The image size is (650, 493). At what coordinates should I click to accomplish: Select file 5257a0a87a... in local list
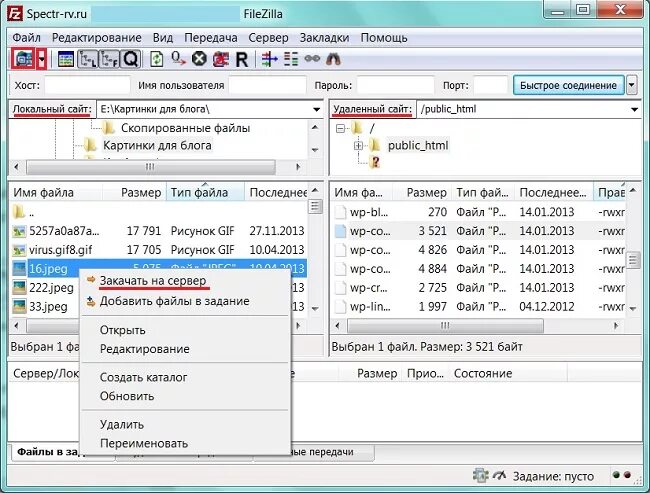158,231
